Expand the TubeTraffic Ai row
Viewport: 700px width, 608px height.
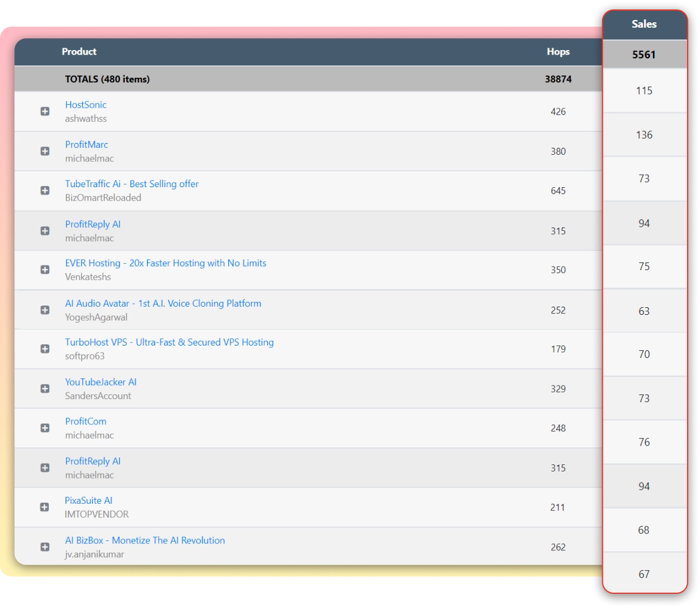coord(45,191)
